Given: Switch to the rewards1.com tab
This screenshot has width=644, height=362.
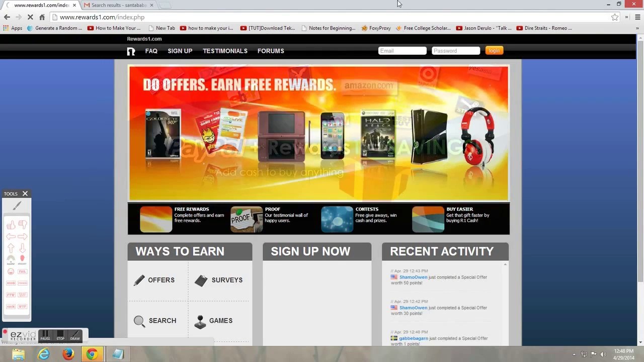Looking at the screenshot, I should click(x=41, y=5).
